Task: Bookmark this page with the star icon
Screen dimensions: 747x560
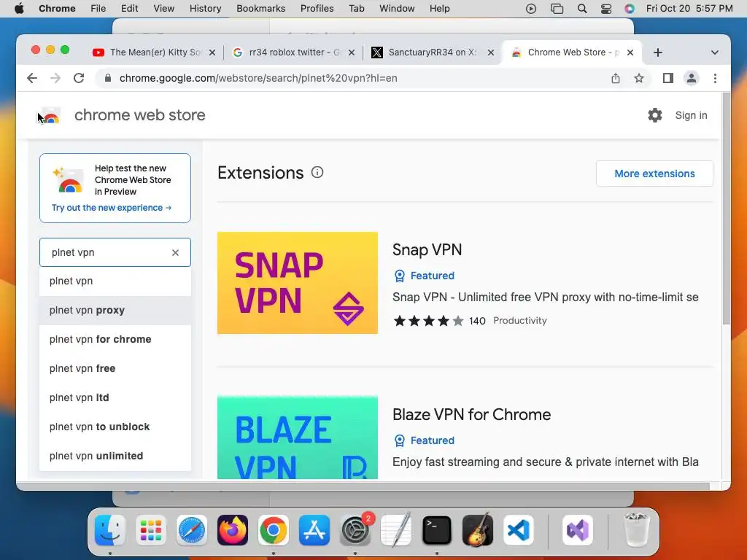Action: pos(639,78)
